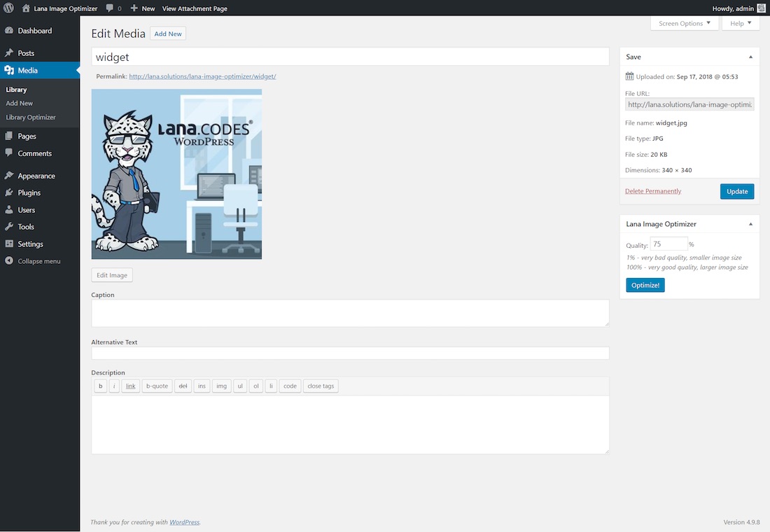Click the Pages icon in sidebar
770x532 pixels.
(9, 136)
